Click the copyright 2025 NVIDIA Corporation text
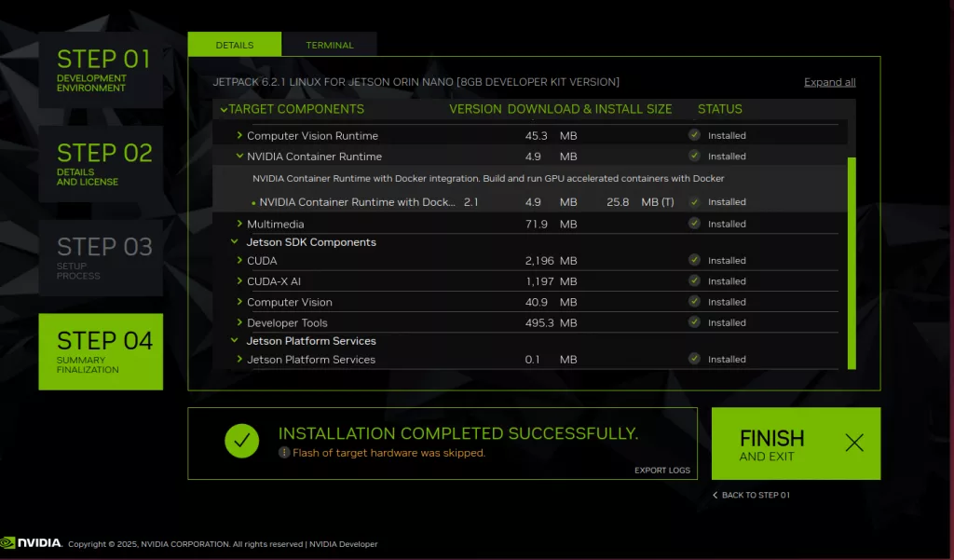 pyautogui.click(x=185, y=544)
